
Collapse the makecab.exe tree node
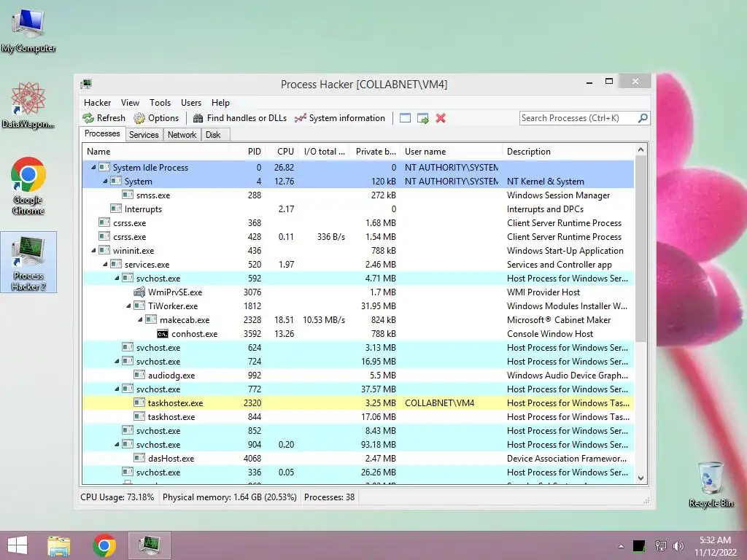pyautogui.click(x=140, y=319)
